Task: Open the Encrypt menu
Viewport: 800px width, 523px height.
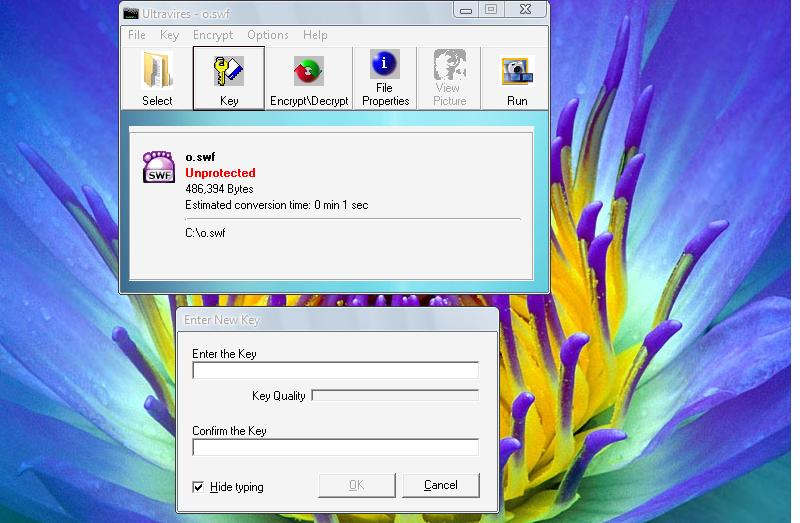Action: point(213,35)
